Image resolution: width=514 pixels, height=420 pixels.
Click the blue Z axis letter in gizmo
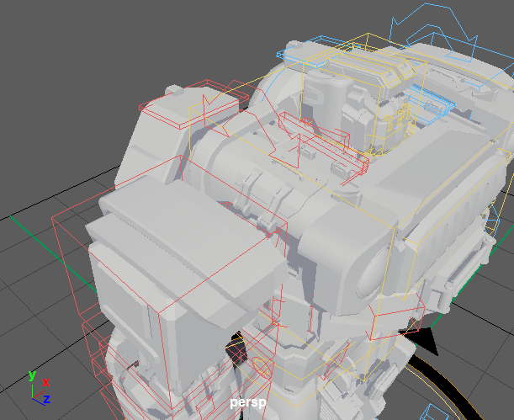click(x=47, y=398)
